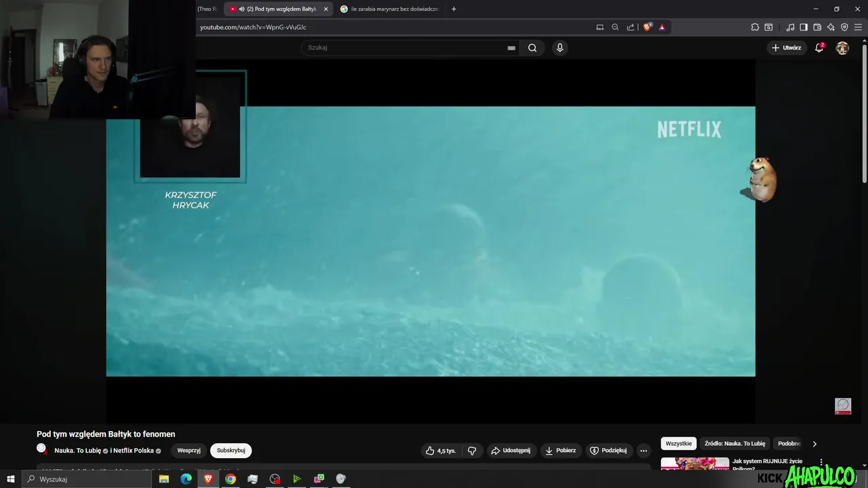868x488 pixels.
Task: Open File Explorer from taskbar
Action: [164, 479]
